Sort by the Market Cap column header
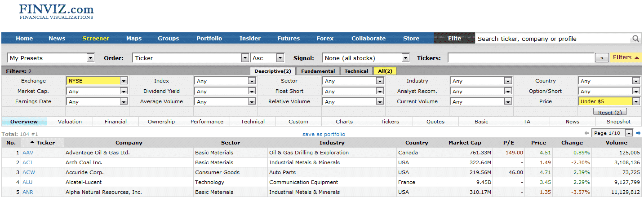 [x=465, y=143]
